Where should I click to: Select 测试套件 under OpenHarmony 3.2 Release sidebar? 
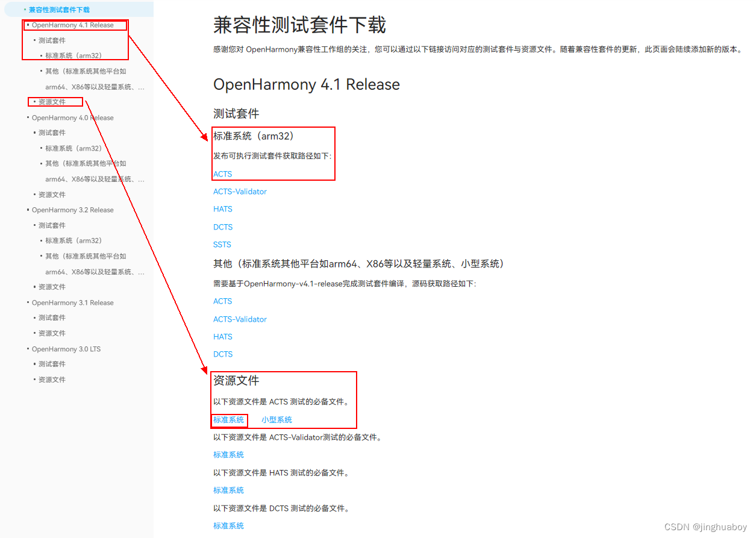[x=52, y=225]
